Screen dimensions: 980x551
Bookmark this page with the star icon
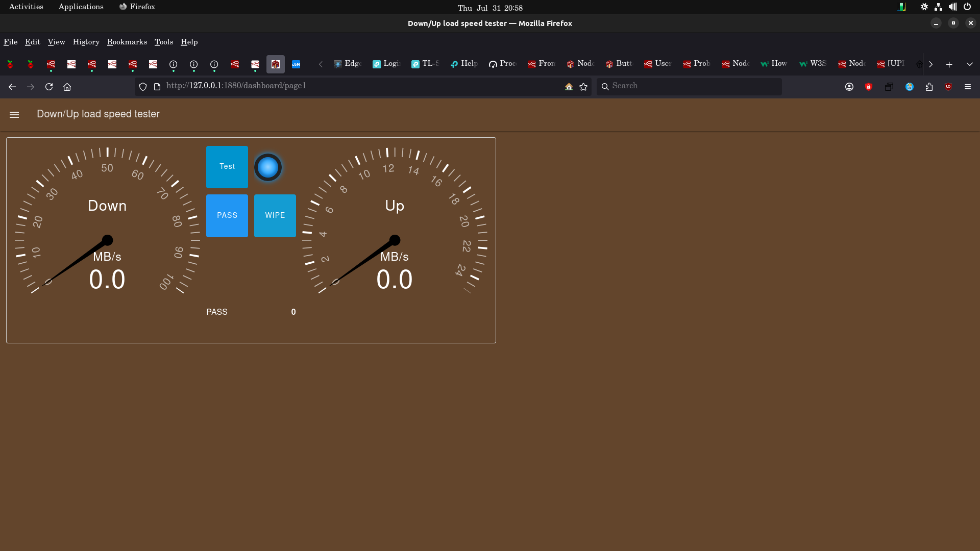point(583,87)
